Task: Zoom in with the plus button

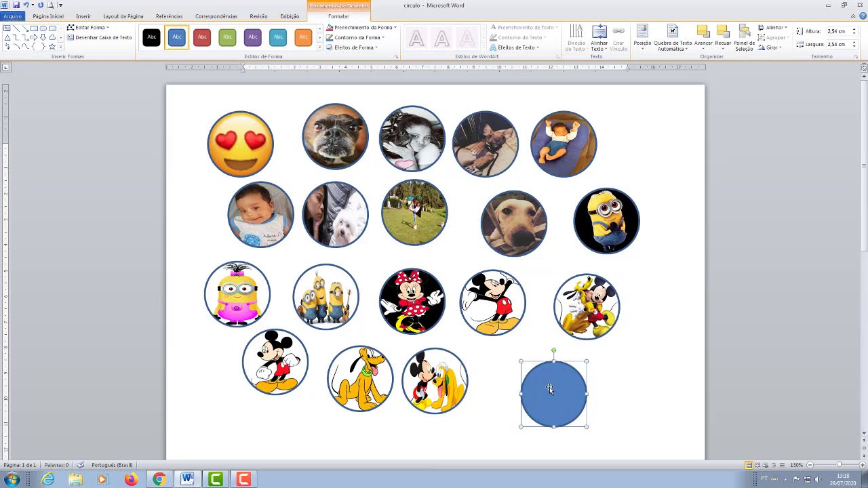Action: pyautogui.click(x=862, y=465)
